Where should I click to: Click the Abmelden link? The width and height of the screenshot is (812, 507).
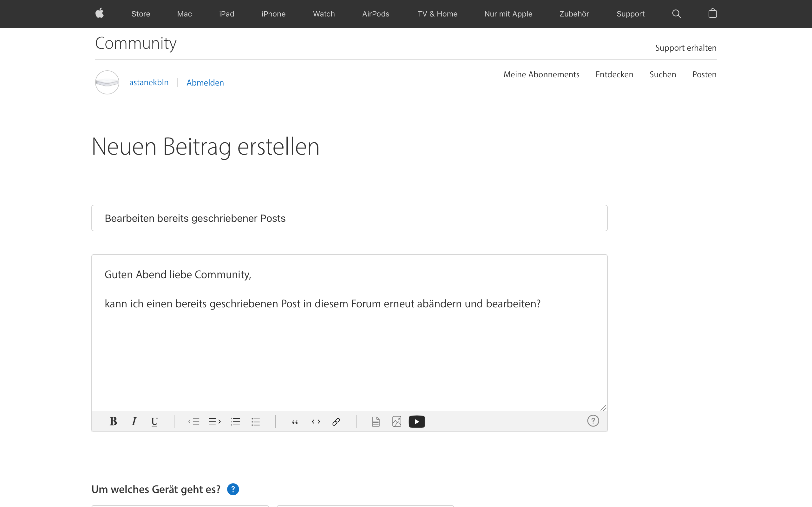[x=205, y=82]
